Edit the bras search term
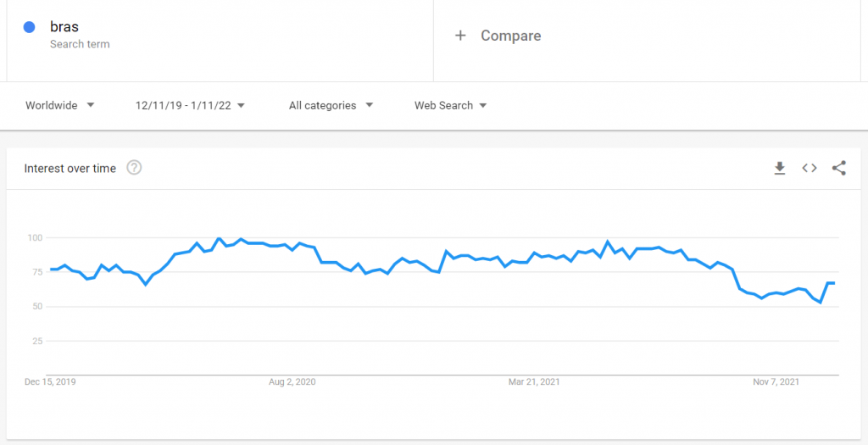 click(x=64, y=26)
